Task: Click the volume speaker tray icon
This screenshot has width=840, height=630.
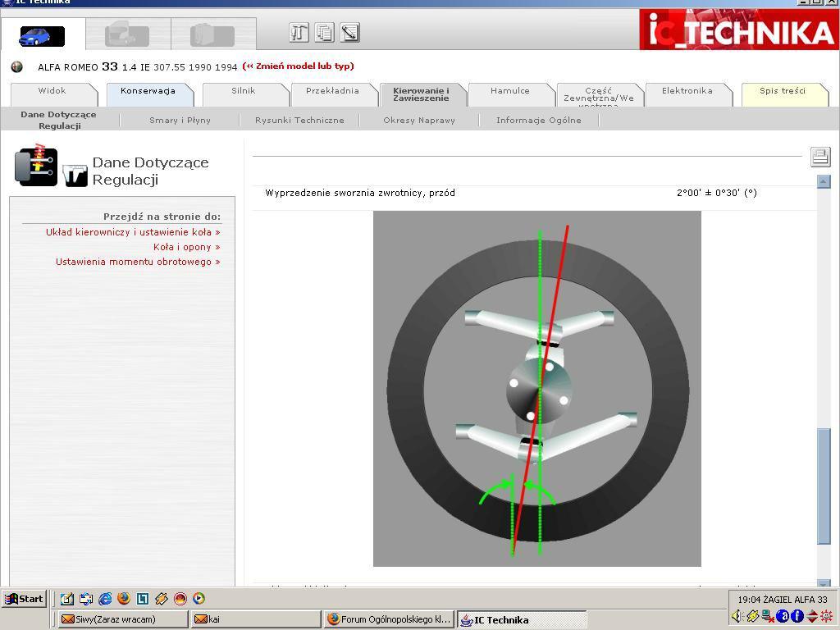Action: click(x=737, y=616)
